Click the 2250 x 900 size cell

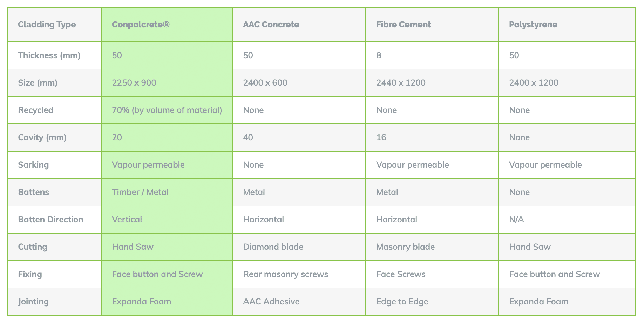pos(167,83)
